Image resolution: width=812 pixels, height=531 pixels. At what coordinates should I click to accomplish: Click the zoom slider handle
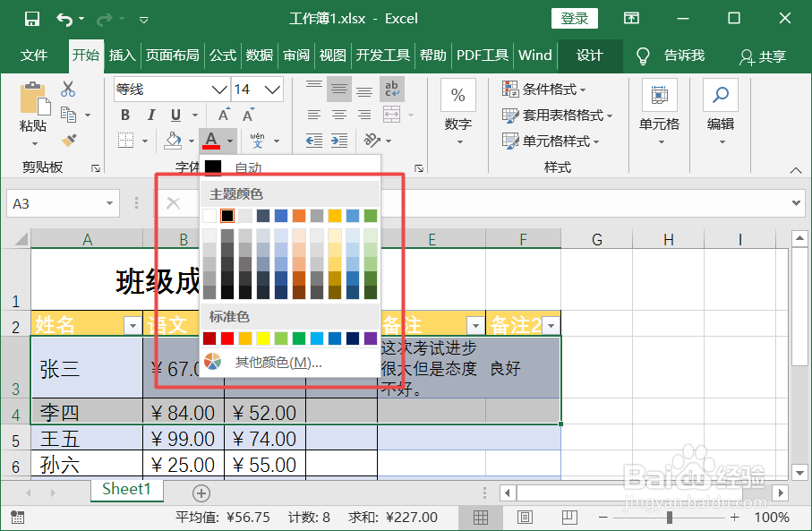click(670, 517)
